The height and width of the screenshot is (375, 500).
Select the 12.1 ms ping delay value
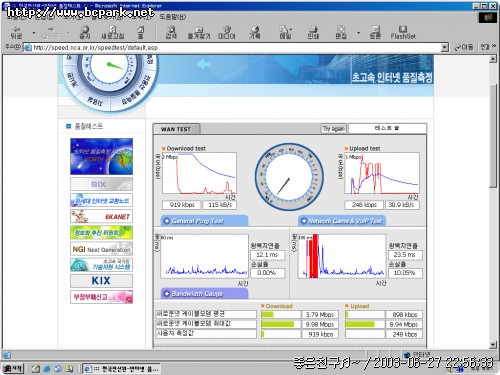[267, 255]
